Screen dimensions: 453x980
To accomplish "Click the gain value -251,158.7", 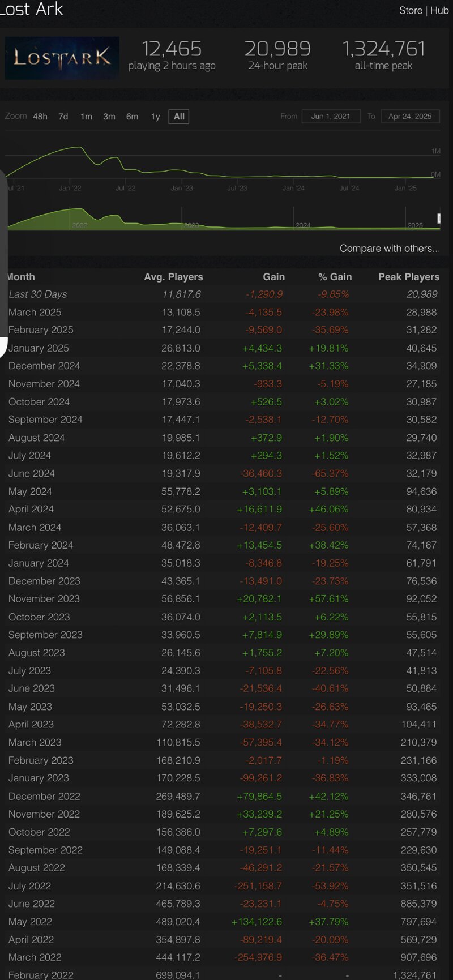I will point(258,886).
